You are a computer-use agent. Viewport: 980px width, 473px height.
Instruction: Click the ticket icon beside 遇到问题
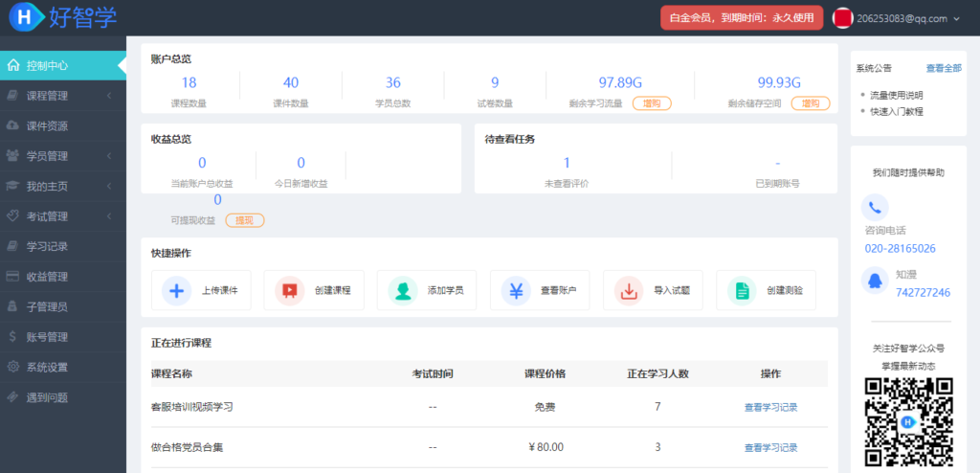click(11, 396)
